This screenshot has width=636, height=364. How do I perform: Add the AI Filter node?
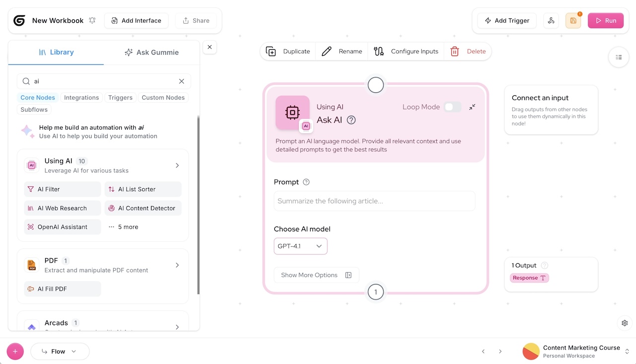click(63, 189)
